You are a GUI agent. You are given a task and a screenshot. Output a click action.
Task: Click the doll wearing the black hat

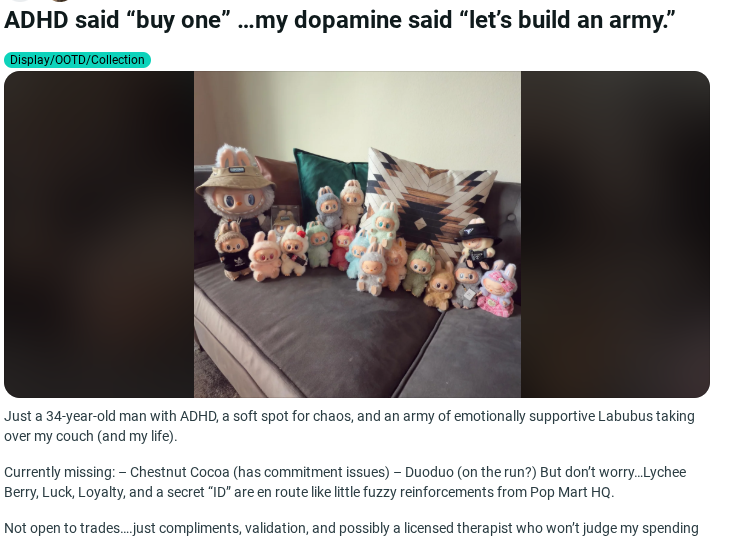[x=476, y=244]
